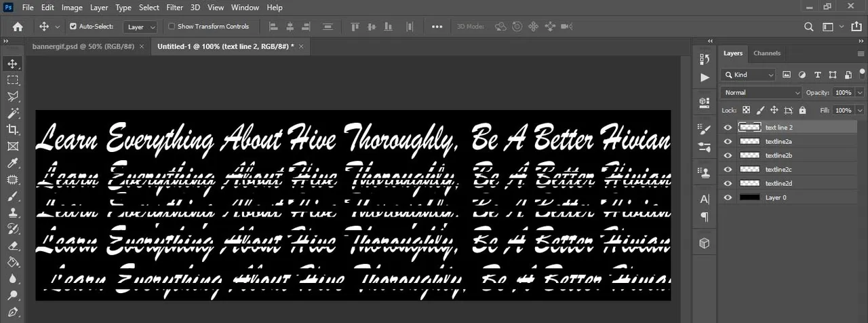Click Lock transparent pixels icon
868x323 pixels.
[x=746, y=110]
